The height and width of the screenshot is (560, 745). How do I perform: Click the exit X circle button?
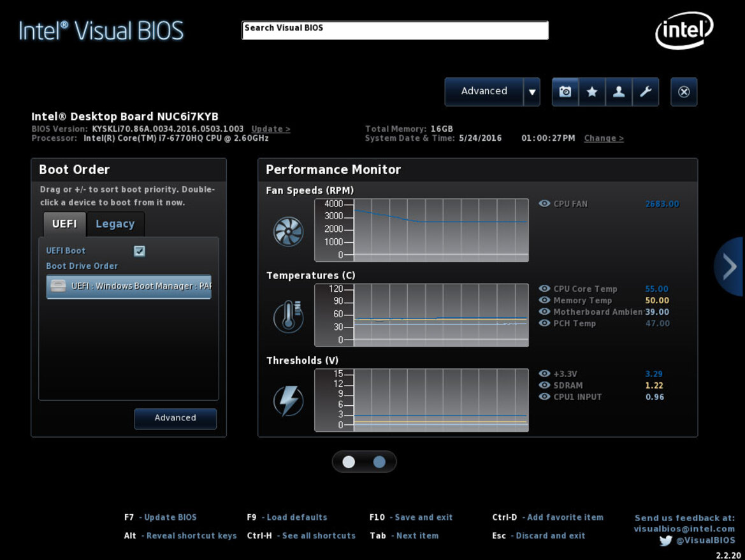pos(684,92)
